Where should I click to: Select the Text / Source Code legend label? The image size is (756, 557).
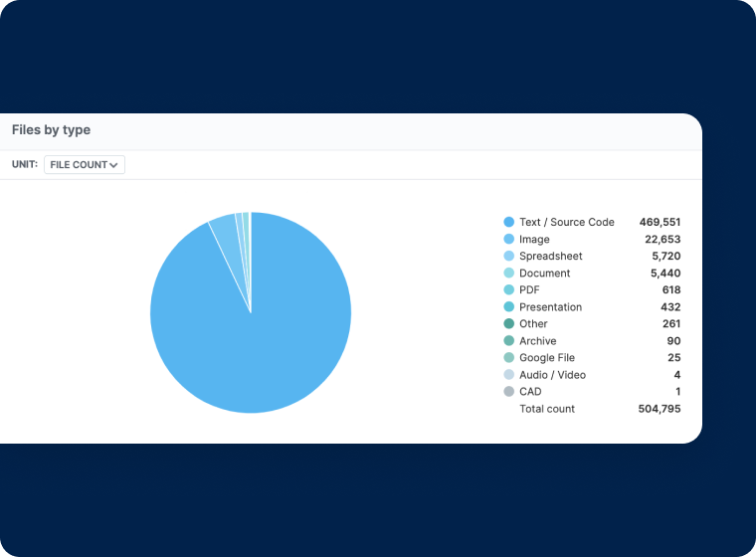pos(566,223)
